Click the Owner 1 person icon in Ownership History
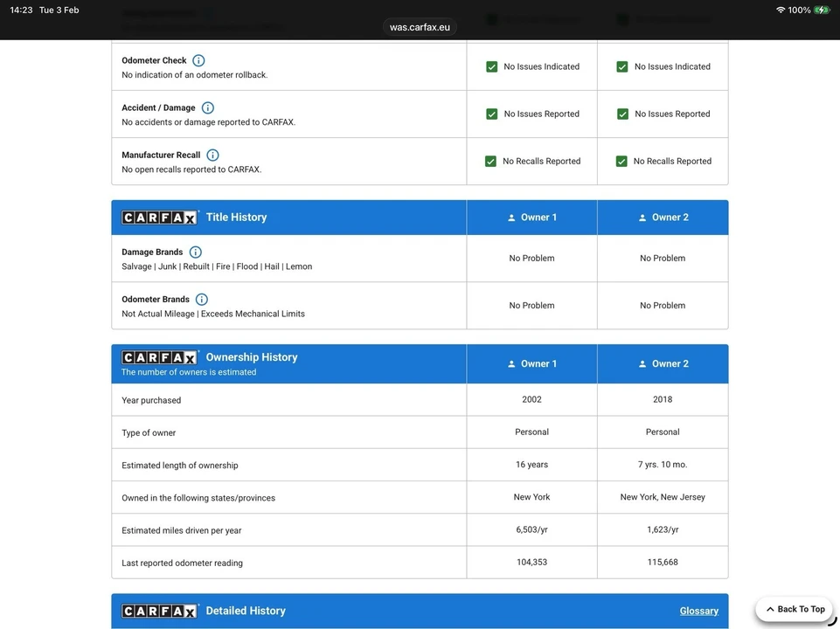Viewport: 840px width, 629px height. coord(511,364)
